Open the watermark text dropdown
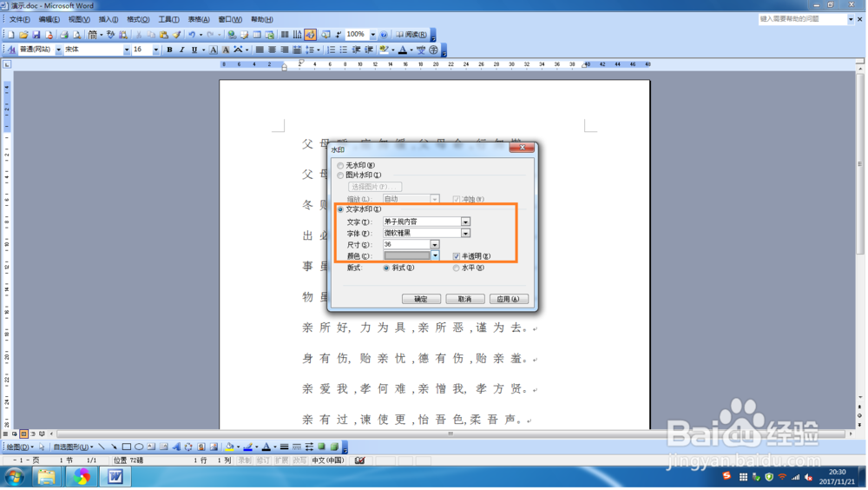This screenshot has width=868, height=490. 465,222
